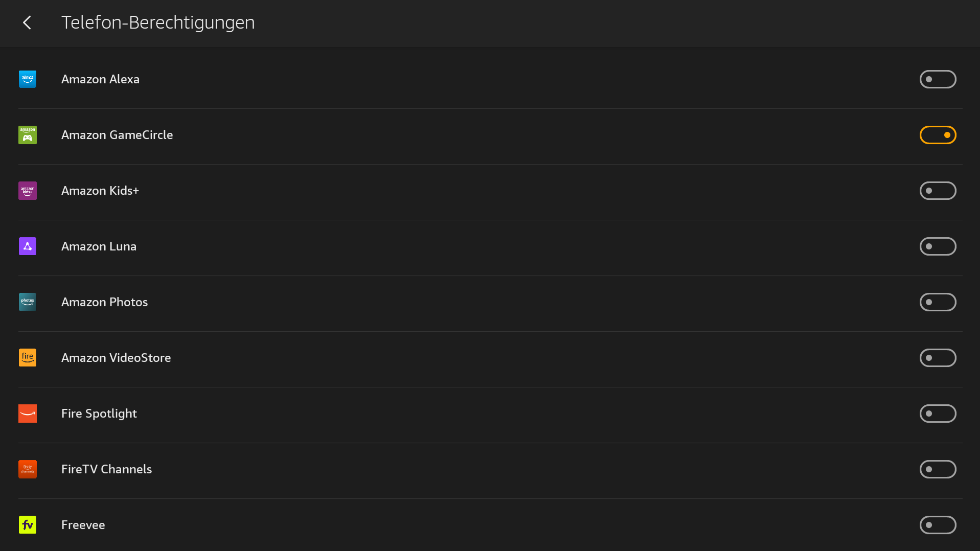The image size is (980, 551).
Task: Toggle phone permission for Amazon VideoStore
Action: pos(938,358)
